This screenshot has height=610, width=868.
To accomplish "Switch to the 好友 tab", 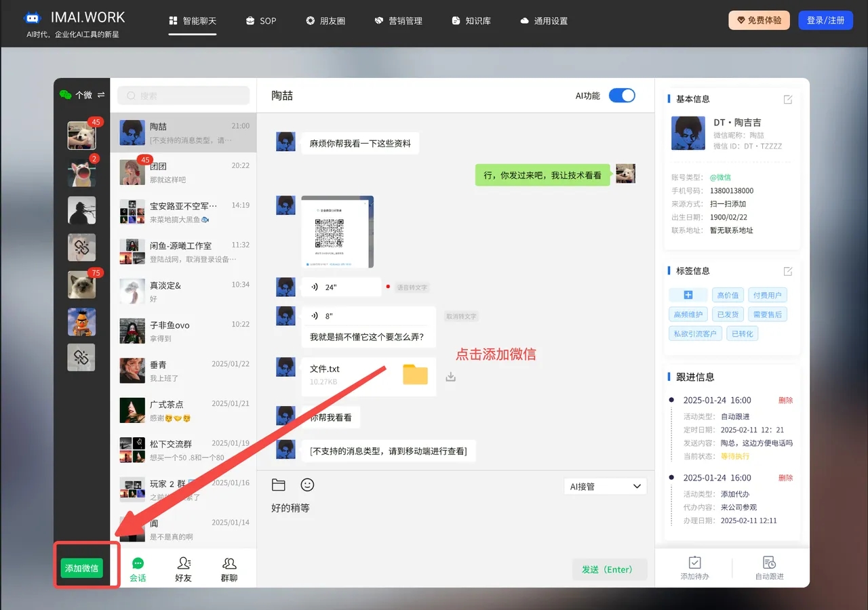I will point(183,569).
